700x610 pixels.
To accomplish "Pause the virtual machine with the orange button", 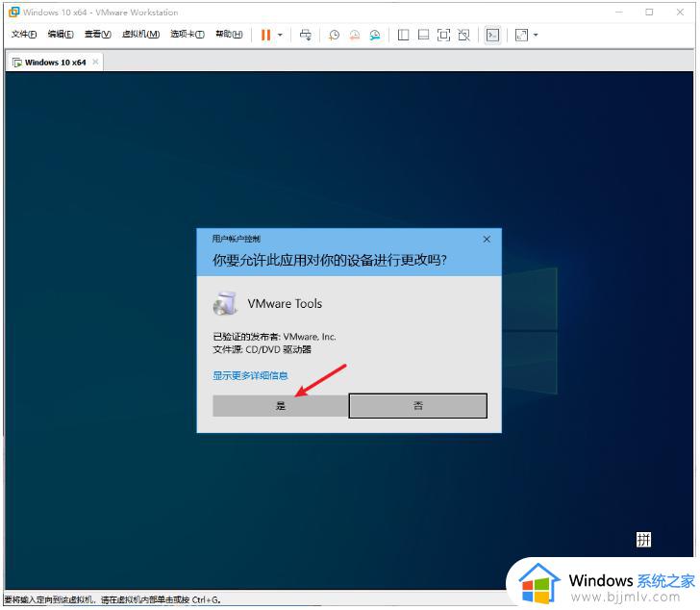I will coord(265,35).
